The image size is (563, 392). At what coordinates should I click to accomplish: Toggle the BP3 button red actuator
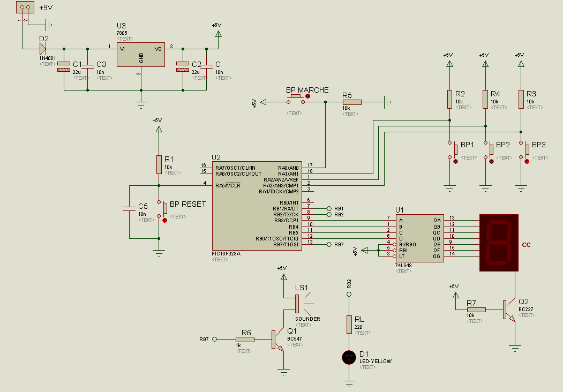pos(527,162)
